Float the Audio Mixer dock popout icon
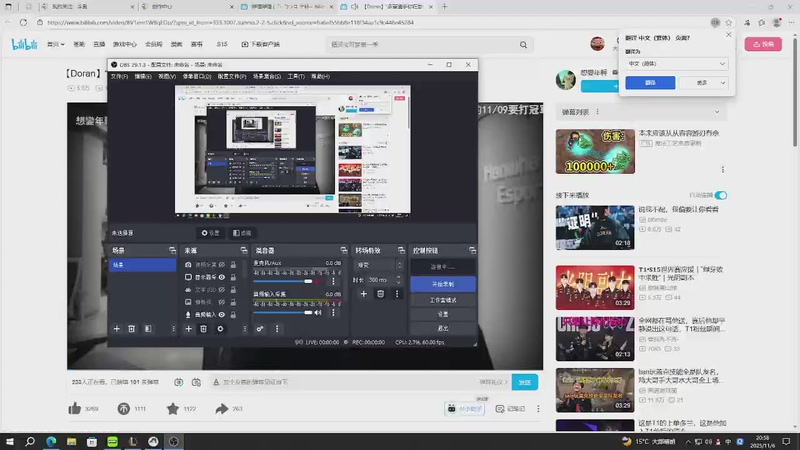This screenshot has width=800, height=450. [344, 251]
